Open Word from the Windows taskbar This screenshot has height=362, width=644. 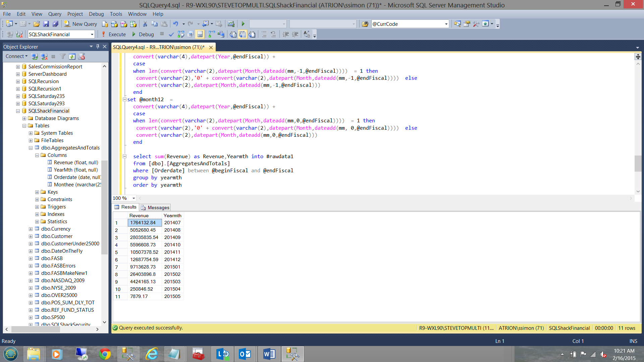[269, 354]
